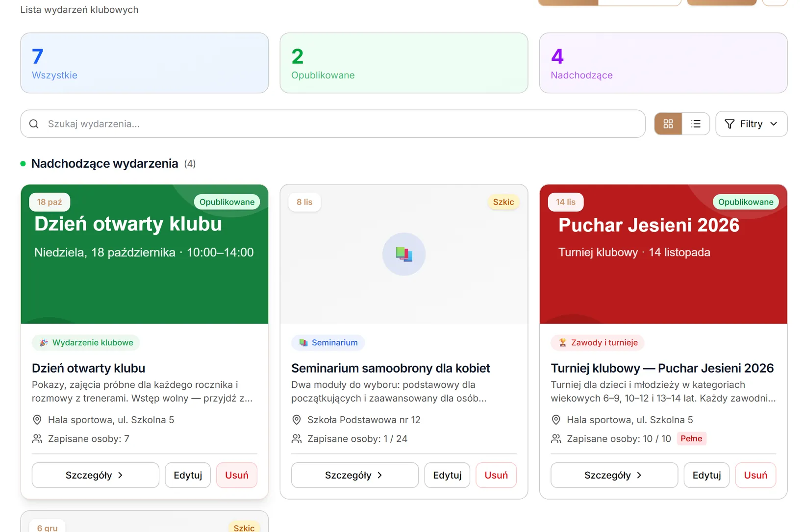Click the Szkic badge on seminar card
The image size is (804, 532).
coord(503,202)
